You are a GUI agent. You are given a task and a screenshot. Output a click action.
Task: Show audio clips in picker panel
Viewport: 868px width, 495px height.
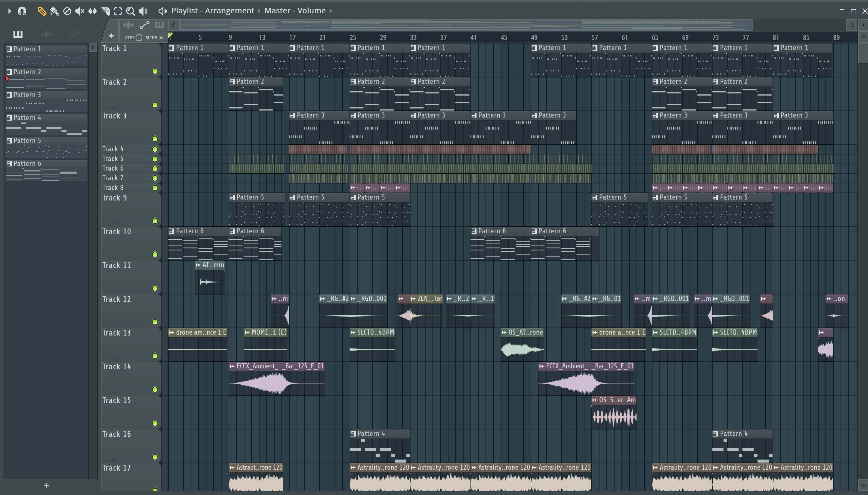click(x=46, y=34)
